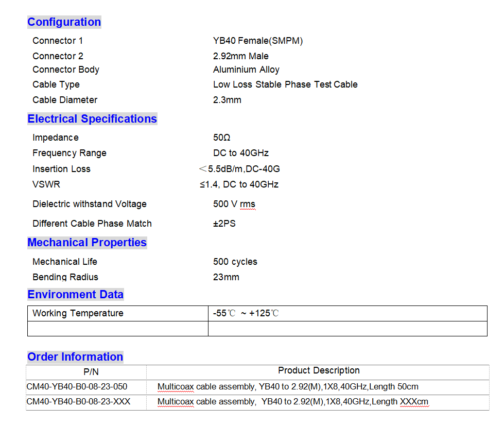Select the Electrical Specifications heading
504x425 pixels.
[92, 118]
